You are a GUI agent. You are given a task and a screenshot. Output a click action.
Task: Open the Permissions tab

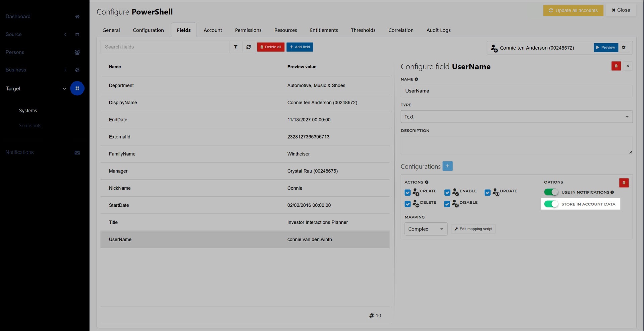(x=248, y=30)
